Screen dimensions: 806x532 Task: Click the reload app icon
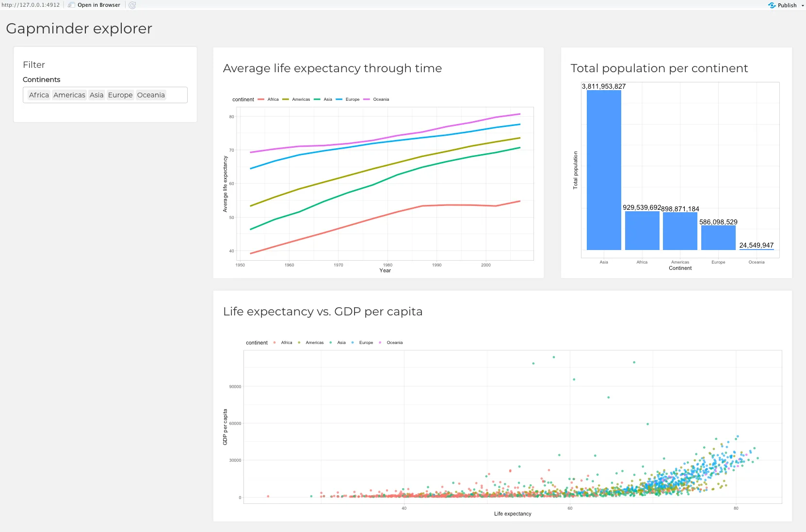[132, 5]
